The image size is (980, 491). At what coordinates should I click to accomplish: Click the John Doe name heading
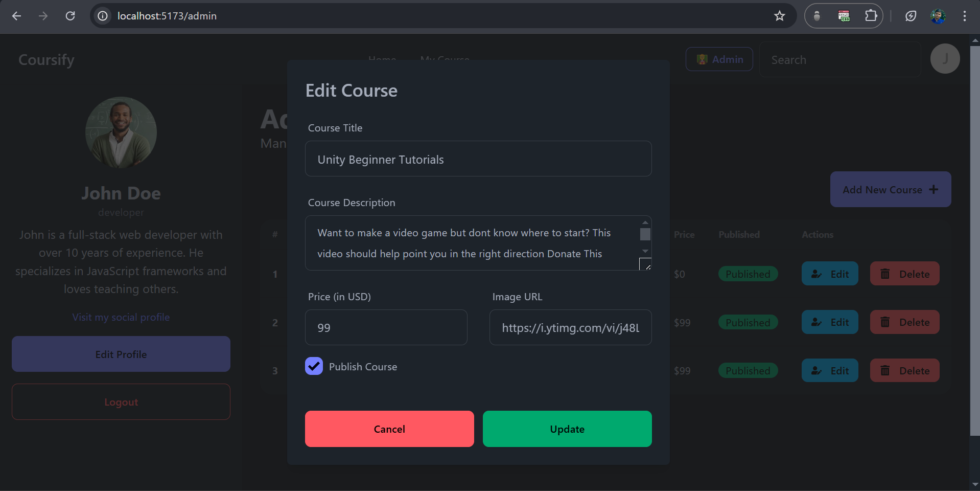(121, 193)
